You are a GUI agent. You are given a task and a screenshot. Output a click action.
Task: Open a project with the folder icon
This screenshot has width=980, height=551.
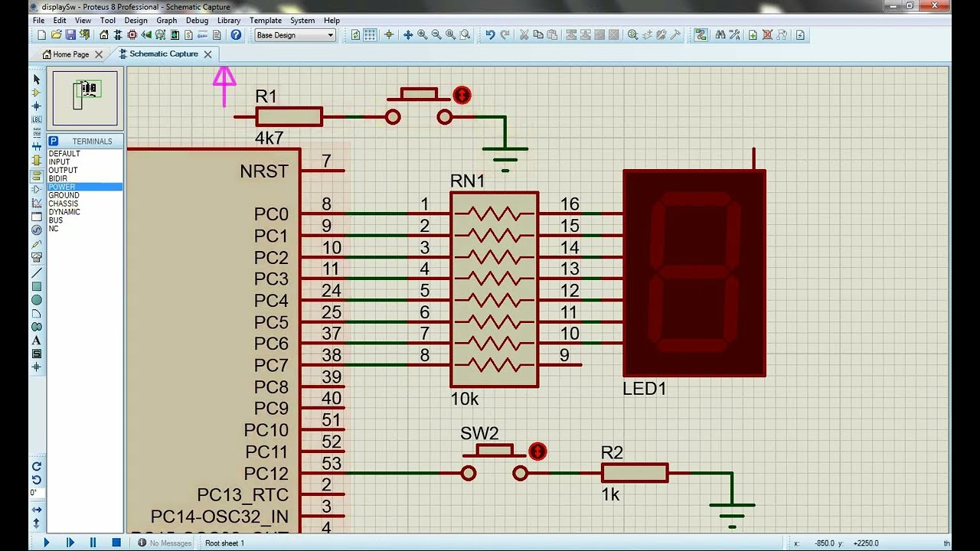click(56, 35)
